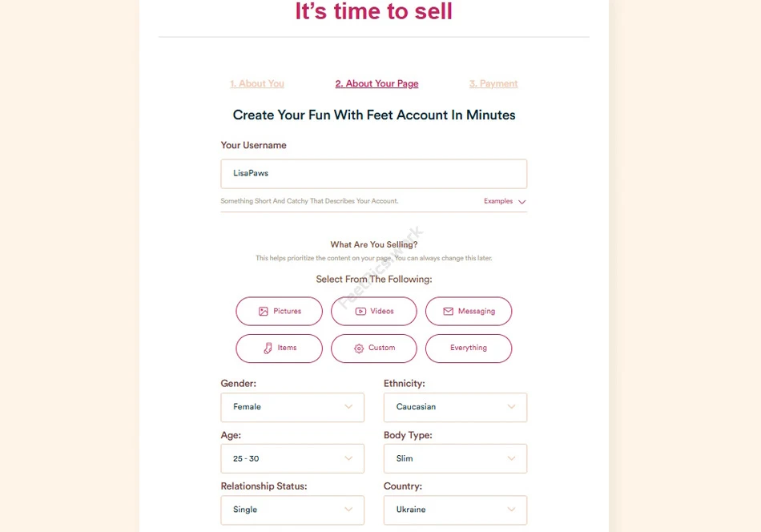Screen dimensions: 761x532
Task: Expand the Relationship Status dropdown
Action: pos(292,510)
